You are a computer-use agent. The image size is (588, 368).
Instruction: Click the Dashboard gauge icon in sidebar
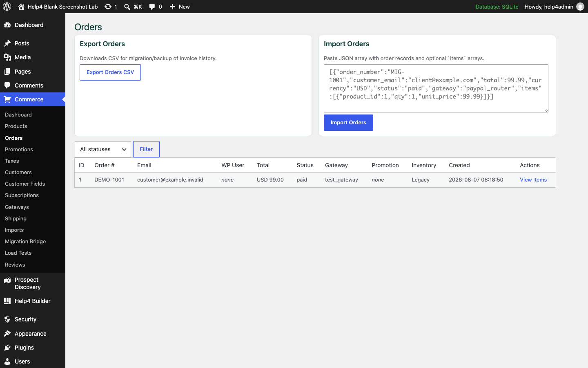[7, 25]
